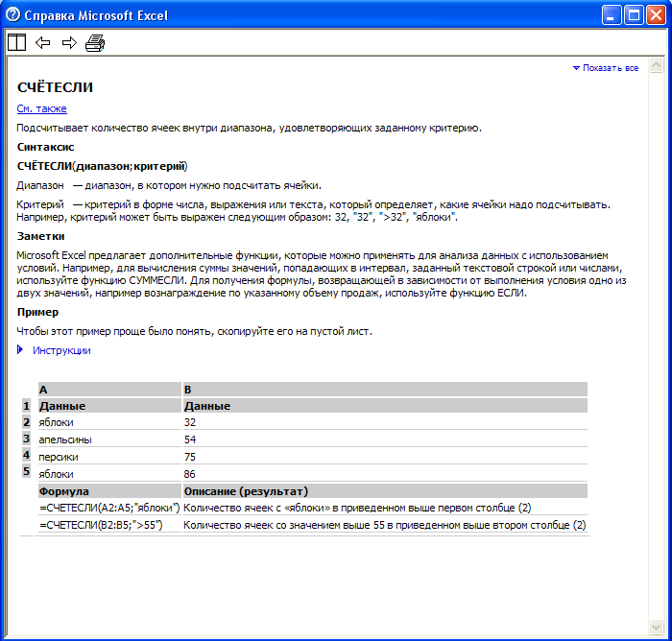Maximize the help window
Image resolution: width=672 pixels, height=641 pixels.
(x=634, y=15)
